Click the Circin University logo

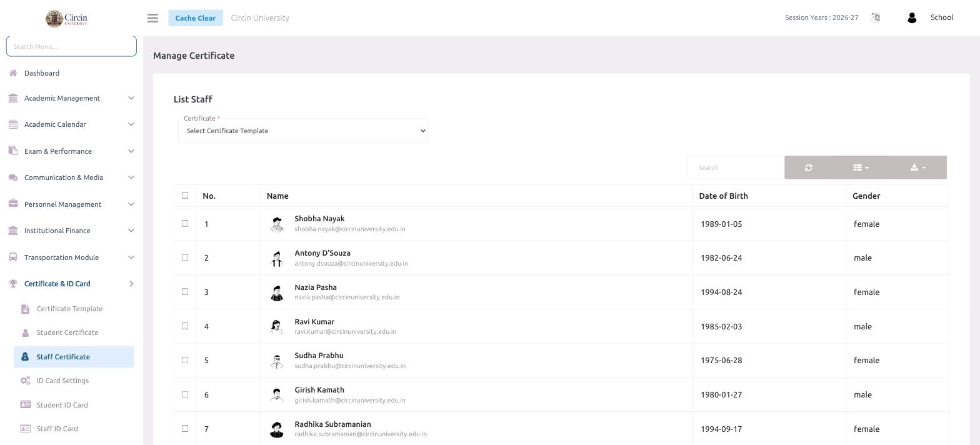66,18
